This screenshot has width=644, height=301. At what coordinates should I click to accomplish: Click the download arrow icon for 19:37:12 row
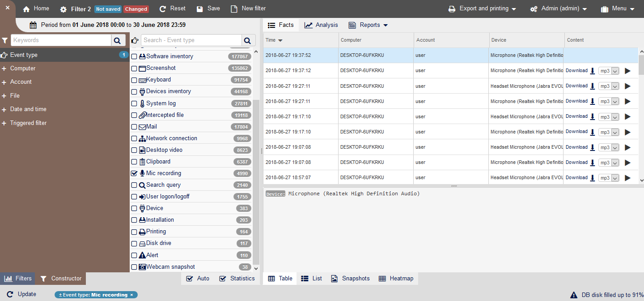click(x=593, y=71)
